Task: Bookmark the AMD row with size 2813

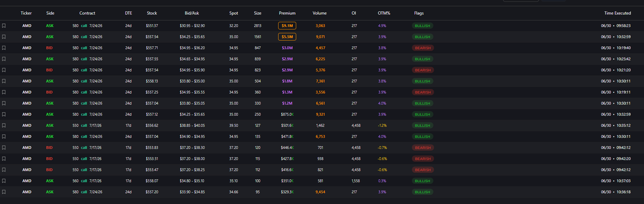Action: [x=3, y=25]
